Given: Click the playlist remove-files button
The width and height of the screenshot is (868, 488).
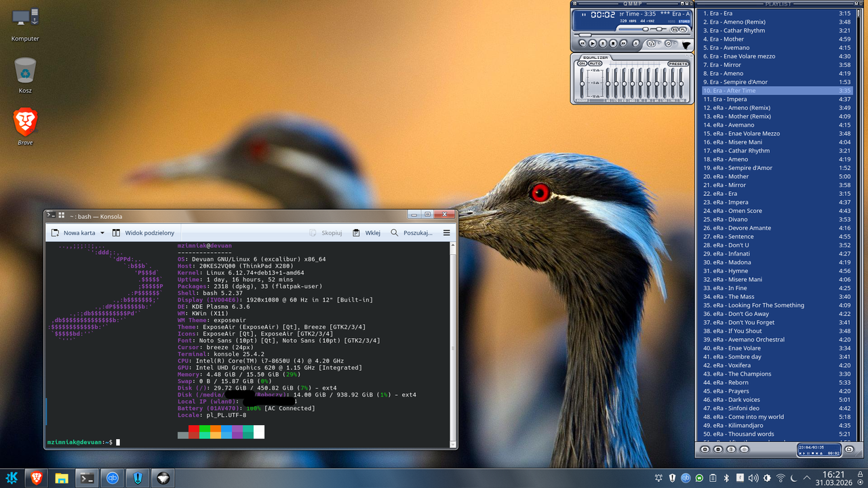Looking at the screenshot, I should click(x=718, y=449).
